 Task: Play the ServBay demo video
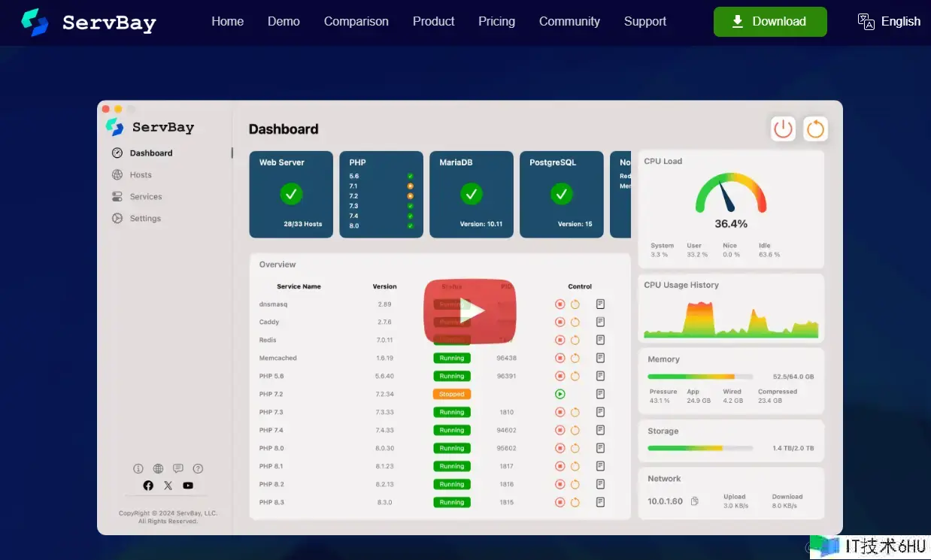[x=470, y=310]
